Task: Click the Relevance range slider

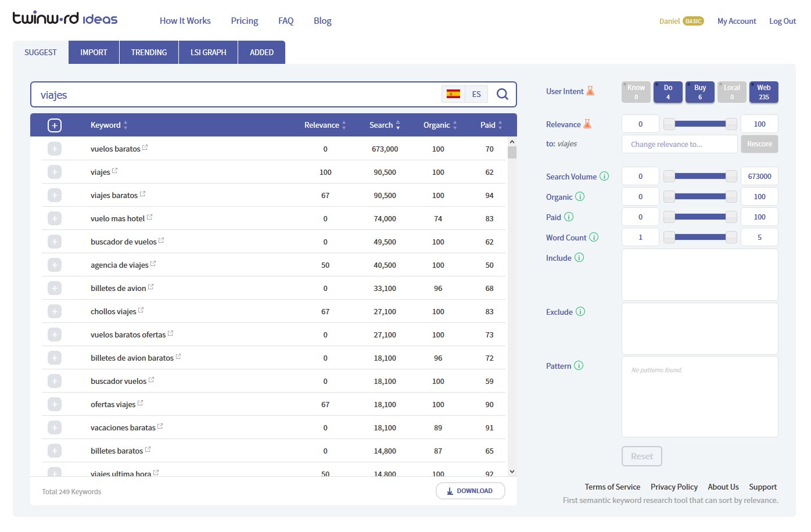Action: pyautogui.click(x=700, y=124)
